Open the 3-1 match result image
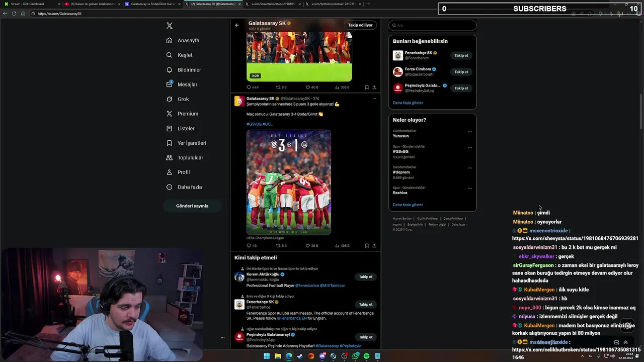The image size is (644, 362). point(289,183)
